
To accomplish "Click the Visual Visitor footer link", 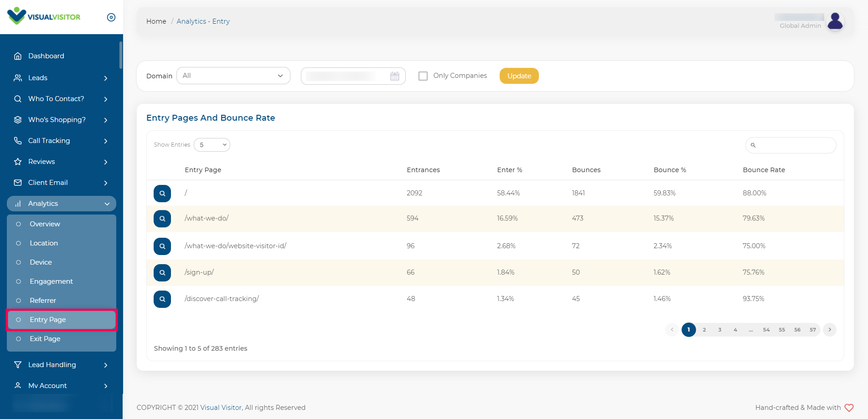I will point(221,408).
